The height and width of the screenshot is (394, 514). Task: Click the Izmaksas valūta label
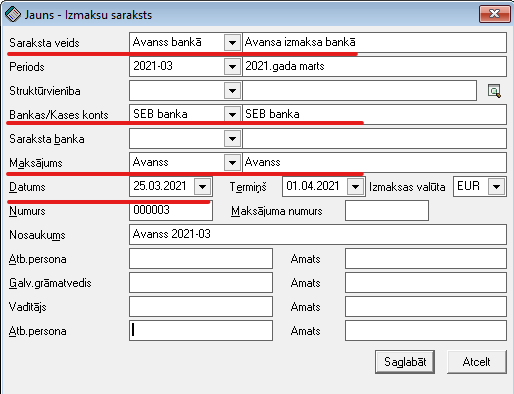pyautogui.click(x=407, y=187)
